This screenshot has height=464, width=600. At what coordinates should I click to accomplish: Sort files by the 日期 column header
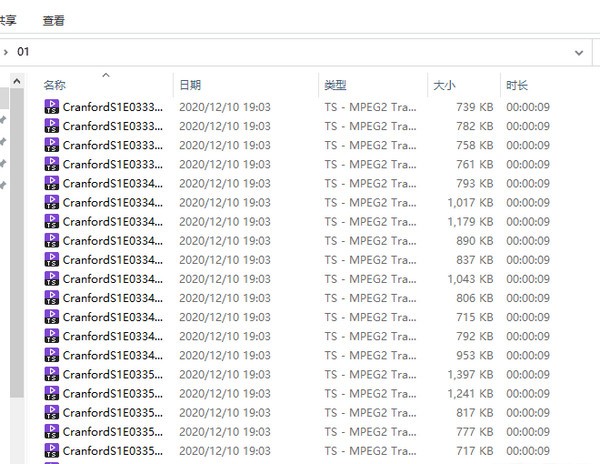click(x=190, y=85)
